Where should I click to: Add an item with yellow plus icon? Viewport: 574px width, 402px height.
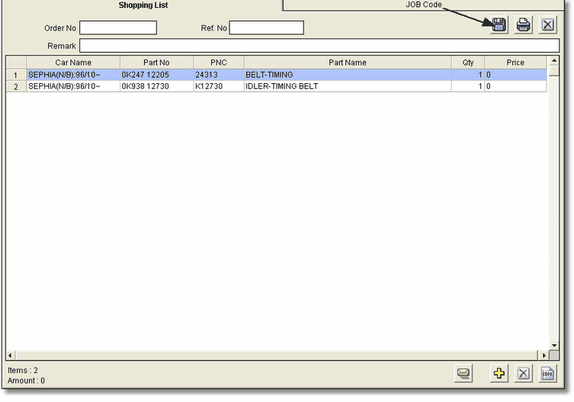(x=499, y=373)
